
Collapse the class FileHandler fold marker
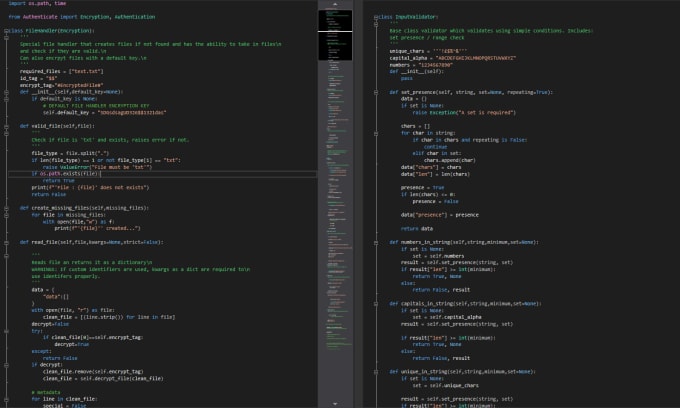coord(7,31)
